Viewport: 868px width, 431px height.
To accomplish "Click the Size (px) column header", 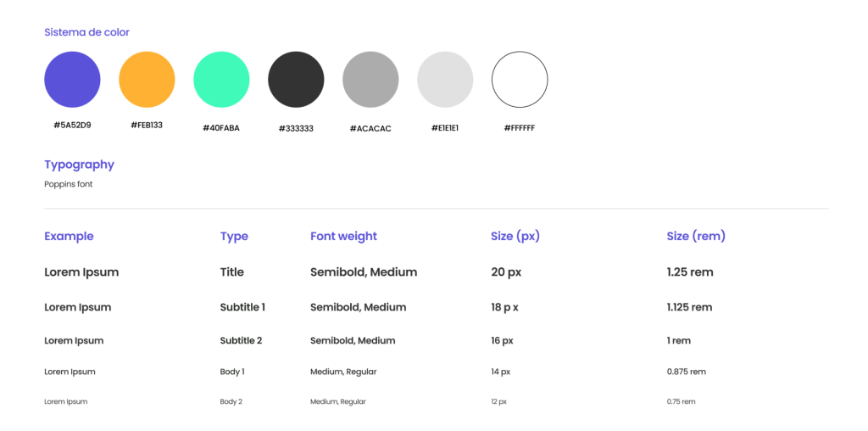I will pos(515,236).
